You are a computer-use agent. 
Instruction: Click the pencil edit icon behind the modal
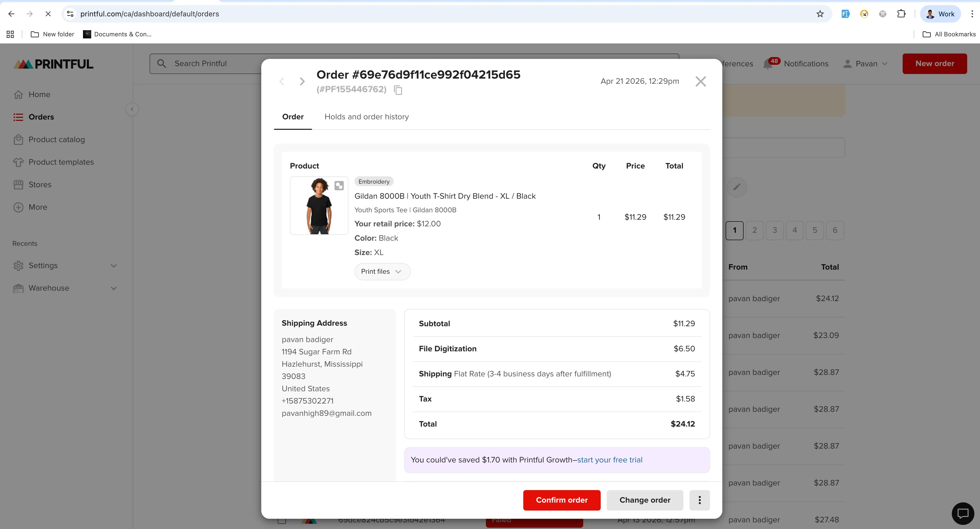point(736,187)
